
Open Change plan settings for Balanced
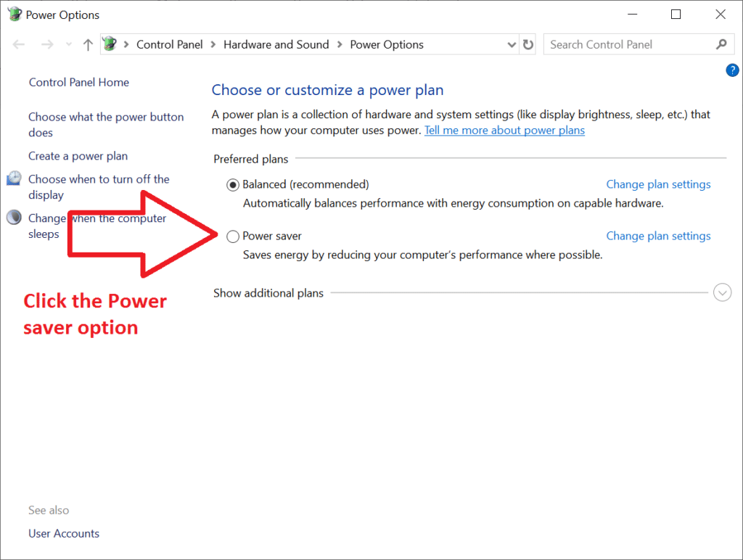point(658,184)
